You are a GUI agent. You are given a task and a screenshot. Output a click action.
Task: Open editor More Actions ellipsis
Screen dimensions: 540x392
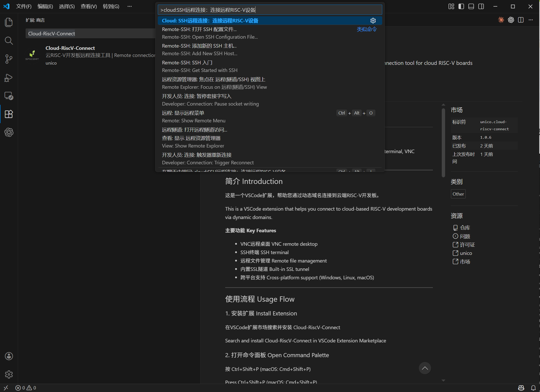(x=531, y=20)
